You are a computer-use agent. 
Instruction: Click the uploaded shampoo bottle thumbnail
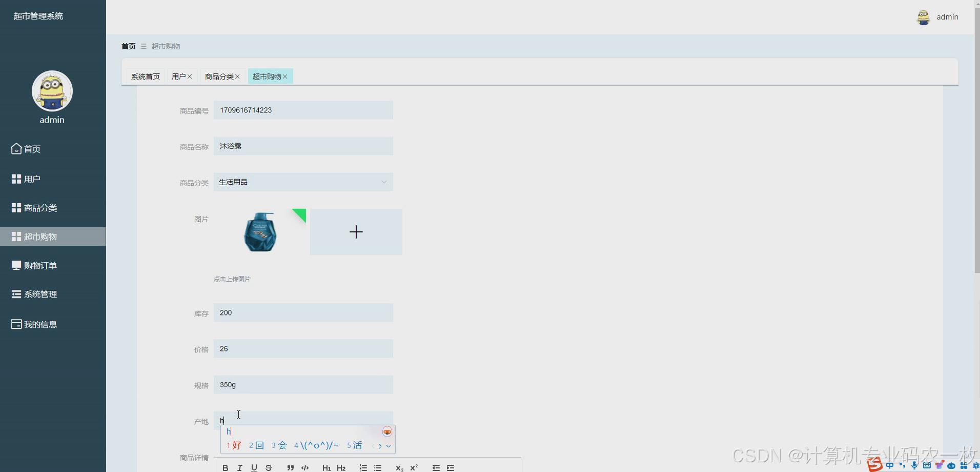[x=260, y=232]
